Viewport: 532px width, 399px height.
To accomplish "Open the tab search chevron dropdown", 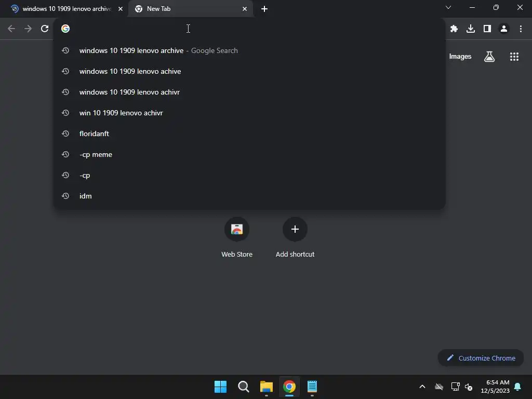I will click(448, 7).
